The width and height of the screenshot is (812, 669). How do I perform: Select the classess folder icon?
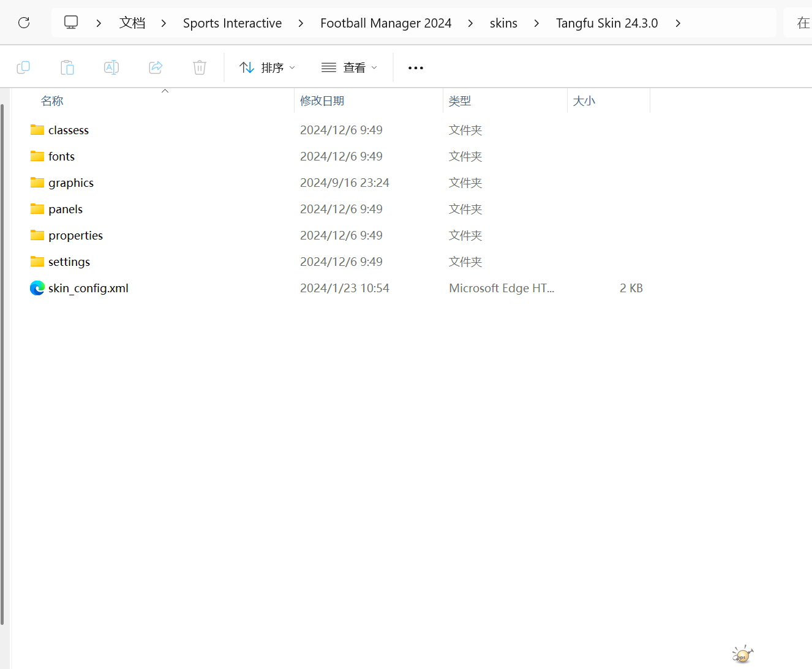pyautogui.click(x=37, y=130)
